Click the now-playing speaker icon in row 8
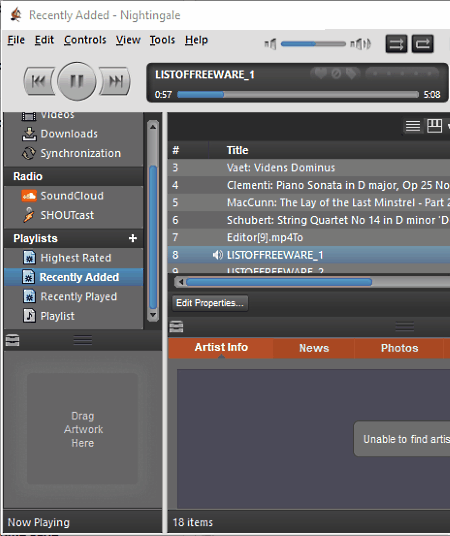450x536 pixels. pyautogui.click(x=217, y=255)
